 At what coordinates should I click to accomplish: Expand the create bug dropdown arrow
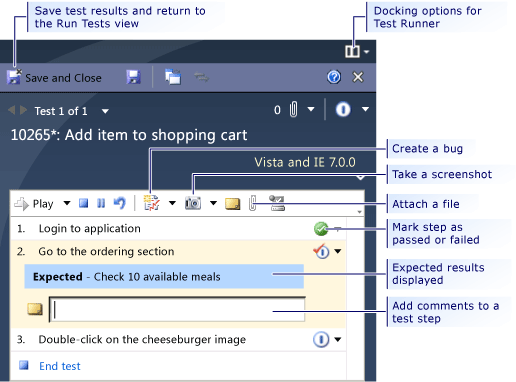pos(172,203)
